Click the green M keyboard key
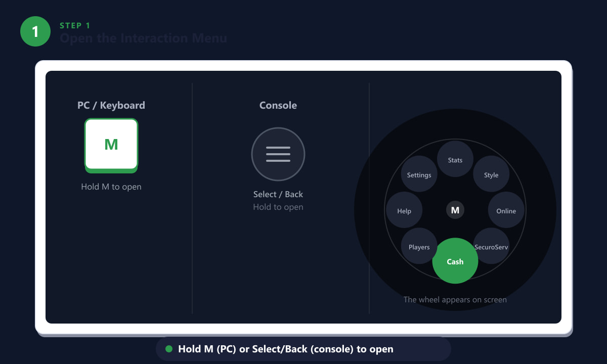Viewport: 607px width, 364px height. click(x=111, y=145)
